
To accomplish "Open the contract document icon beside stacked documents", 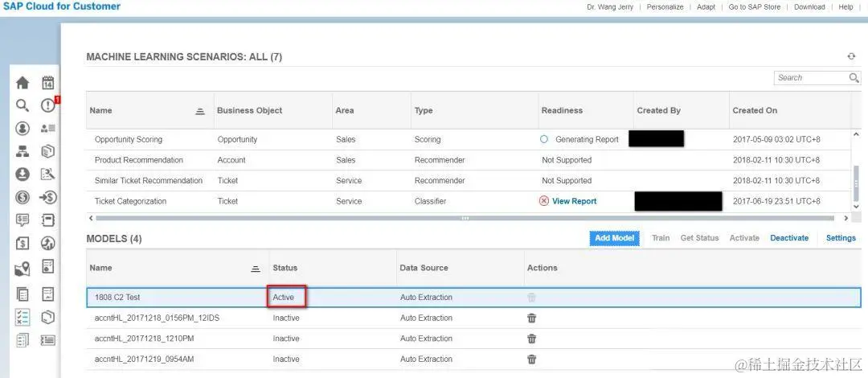I will (48, 294).
